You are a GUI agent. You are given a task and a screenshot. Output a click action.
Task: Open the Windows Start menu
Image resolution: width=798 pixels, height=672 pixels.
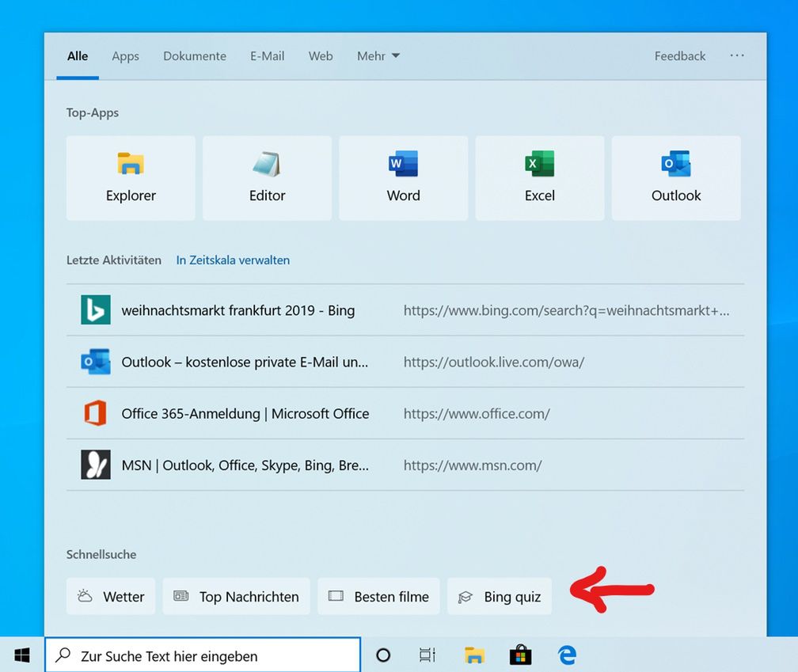tap(22, 655)
